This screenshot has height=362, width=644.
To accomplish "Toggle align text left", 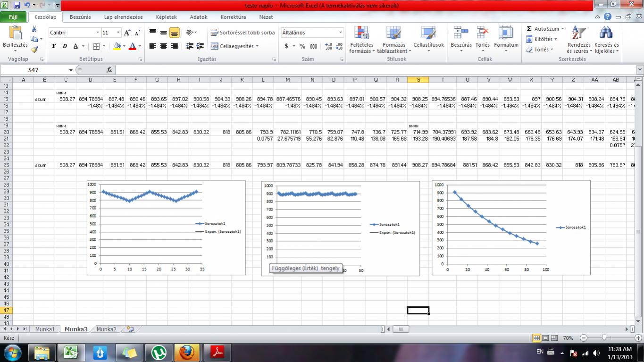I will [x=152, y=46].
